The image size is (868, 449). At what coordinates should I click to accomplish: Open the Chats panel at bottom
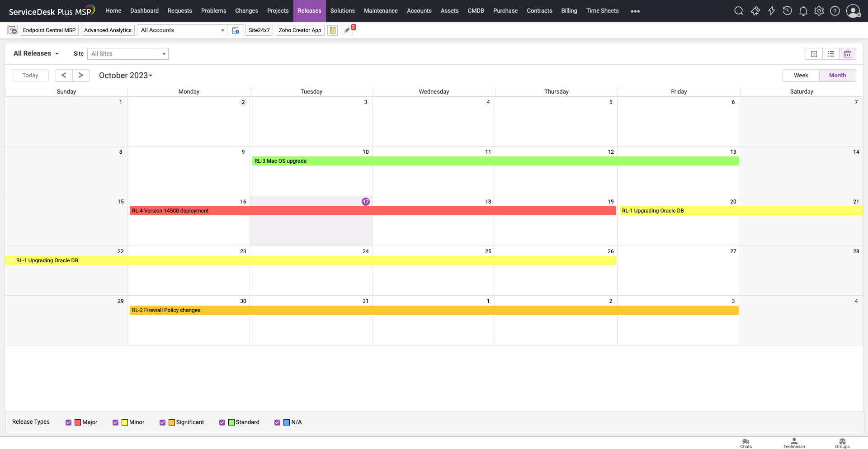pos(745,442)
